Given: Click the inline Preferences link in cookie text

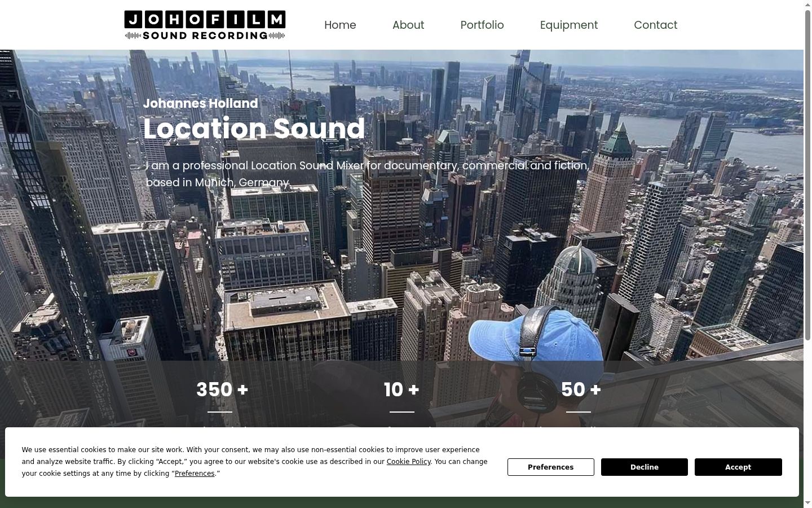Looking at the screenshot, I should [195, 474].
